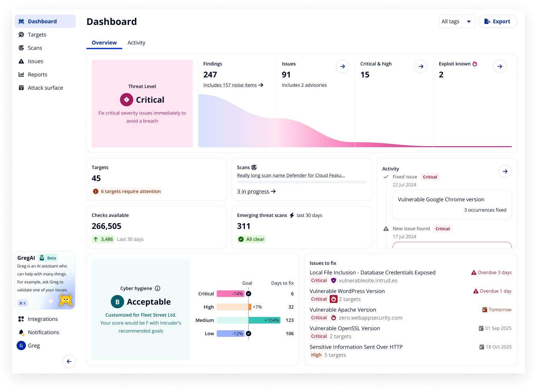
Task: Click the Exploit known arrow button
Action: tap(499, 66)
